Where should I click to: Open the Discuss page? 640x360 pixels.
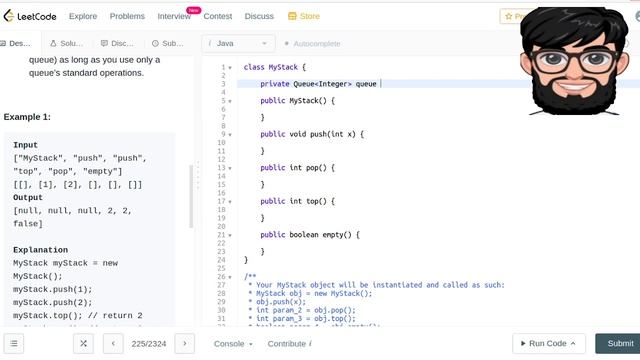259,16
